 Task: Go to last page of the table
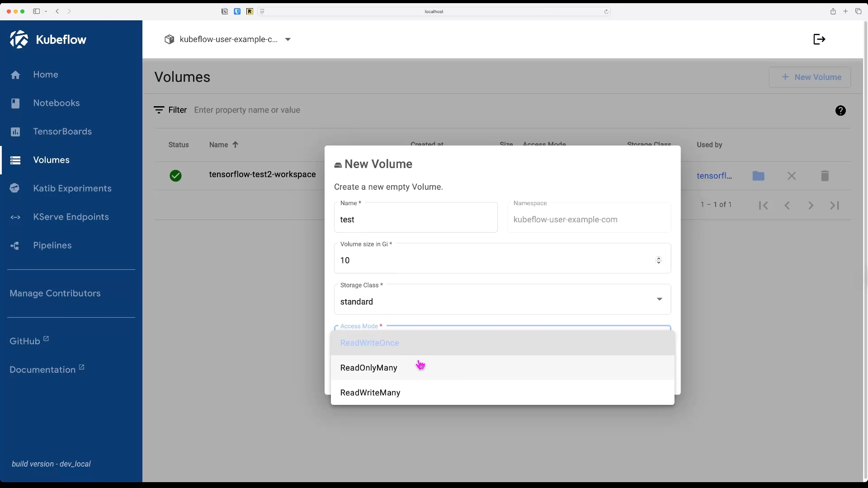835,205
